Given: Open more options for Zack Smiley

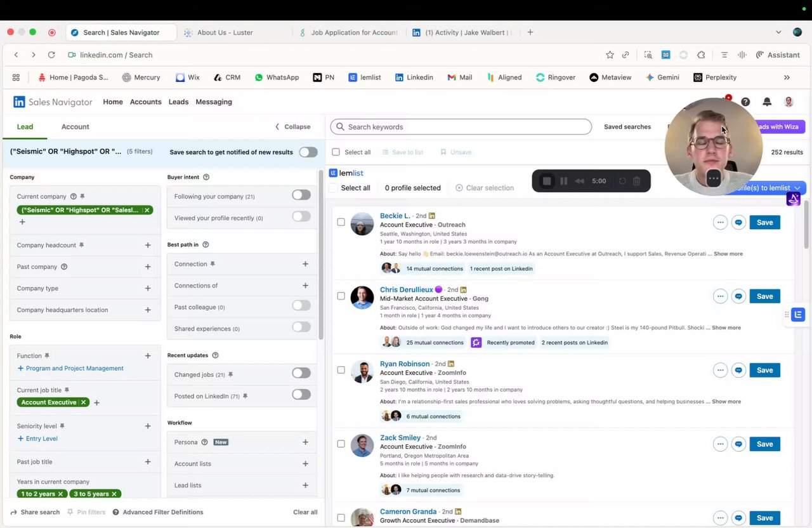Looking at the screenshot, I should point(720,444).
